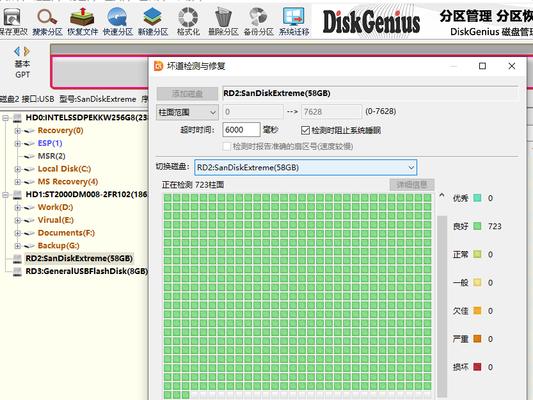The height and width of the screenshot is (400, 533).
Task: Maximize the bad track detection dialog
Action: coord(482,66)
